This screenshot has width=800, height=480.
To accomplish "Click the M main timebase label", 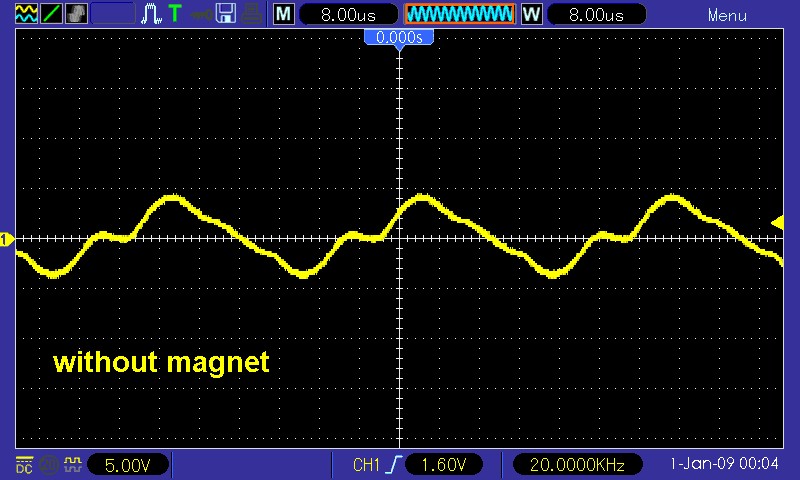I will tap(284, 14).
